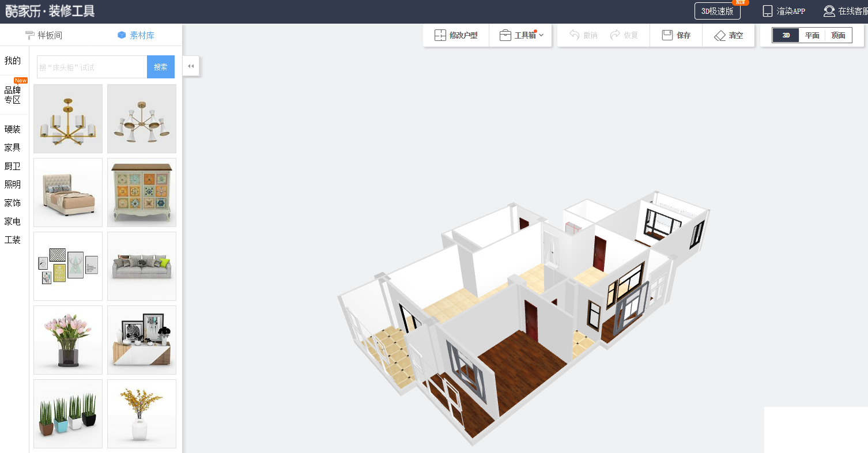
Task: Switch to the 素材库 tab
Action: pos(136,35)
